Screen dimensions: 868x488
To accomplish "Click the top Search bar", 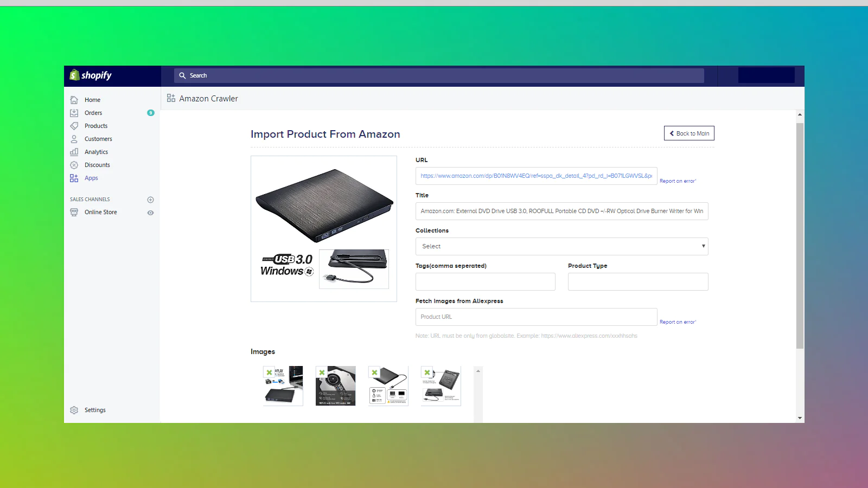I will click(x=439, y=75).
